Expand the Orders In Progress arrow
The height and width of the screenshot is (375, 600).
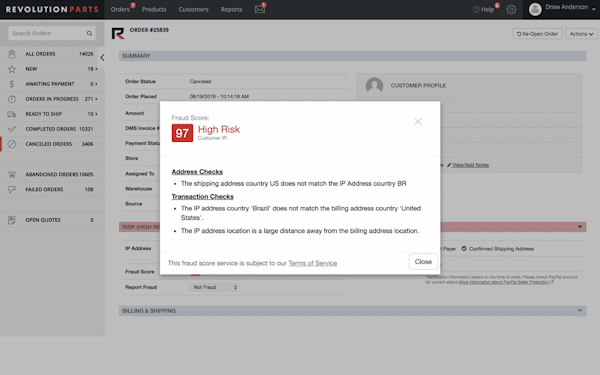tap(96, 99)
